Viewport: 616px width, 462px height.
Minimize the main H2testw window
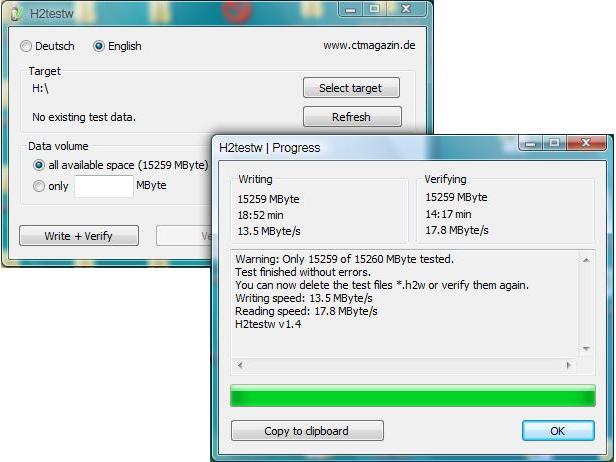(350, 9)
